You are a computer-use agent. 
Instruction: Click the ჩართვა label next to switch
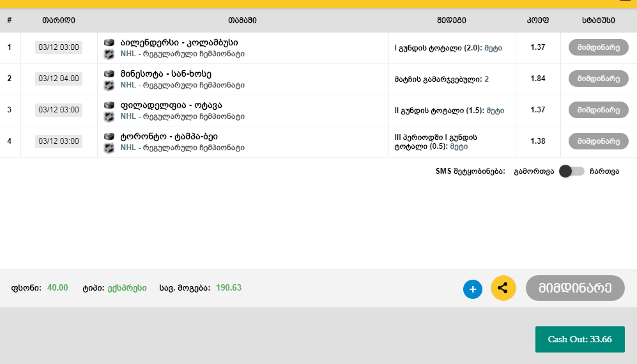coord(604,171)
